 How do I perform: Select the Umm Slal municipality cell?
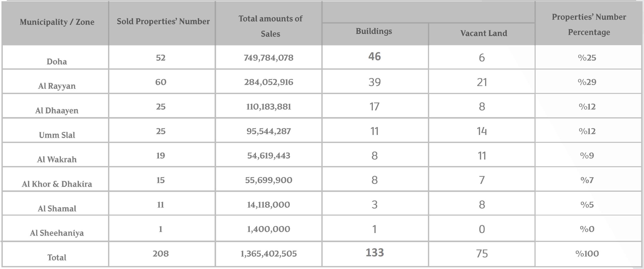(x=57, y=135)
